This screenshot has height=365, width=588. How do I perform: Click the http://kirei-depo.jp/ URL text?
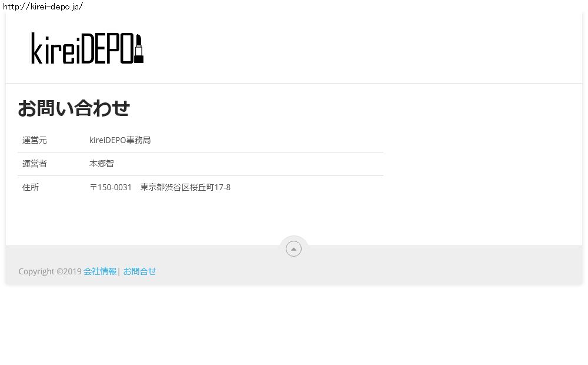(x=43, y=6)
